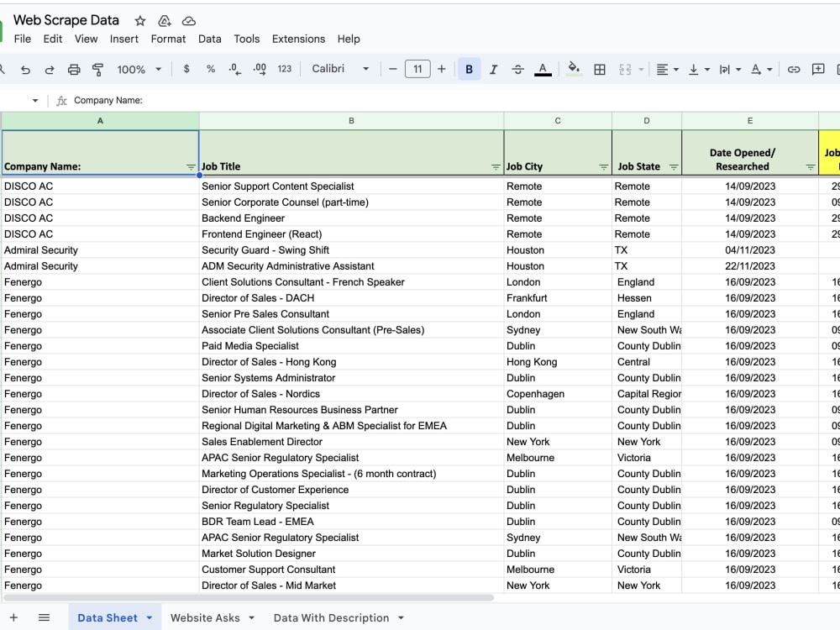Toggle italic formatting
Screen dimensions: 840x630
[x=493, y=69]
